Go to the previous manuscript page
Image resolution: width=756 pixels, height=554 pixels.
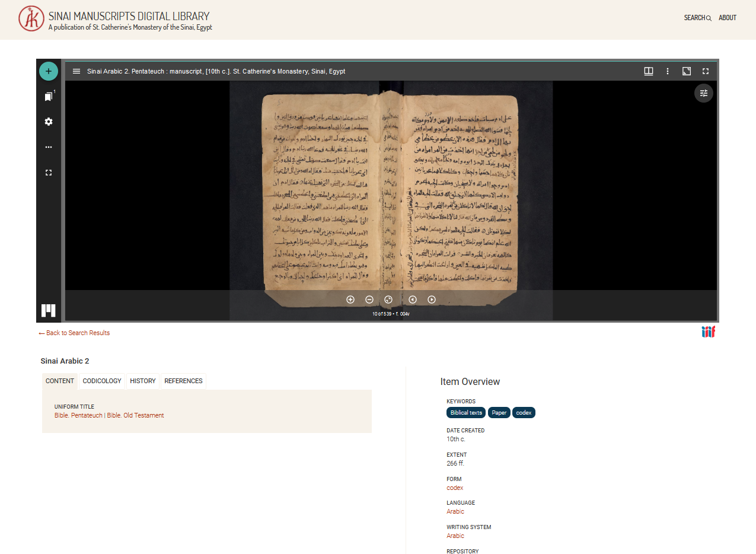412,300
